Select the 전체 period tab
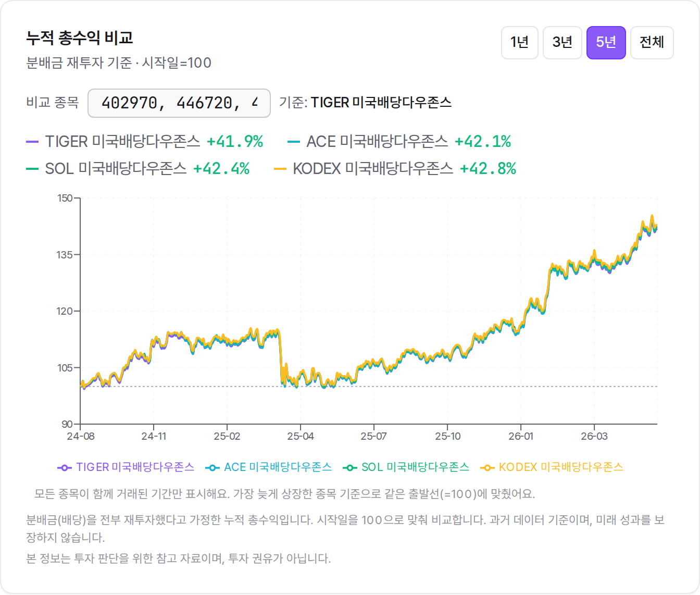The height and width of the screenshot is (595, 700). pos(652,42)
